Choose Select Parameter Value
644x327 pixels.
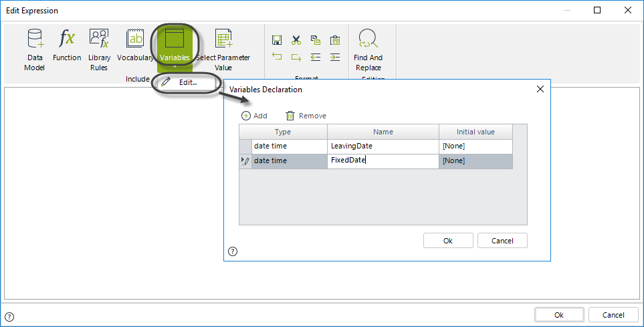(x=223, y=49)
